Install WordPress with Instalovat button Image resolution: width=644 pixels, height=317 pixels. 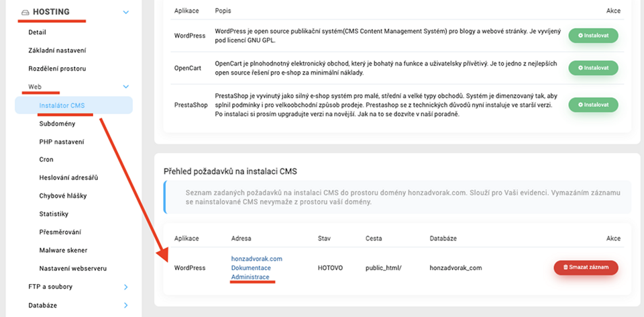point(593,36)
